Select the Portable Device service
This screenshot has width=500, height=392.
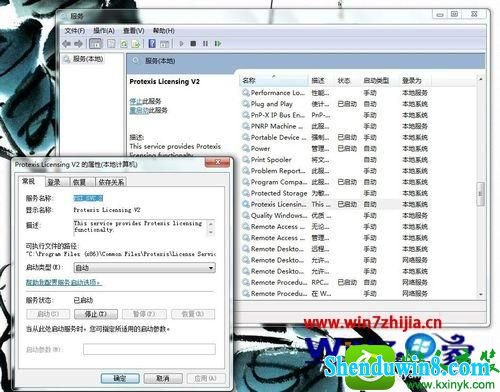point(336,137)
